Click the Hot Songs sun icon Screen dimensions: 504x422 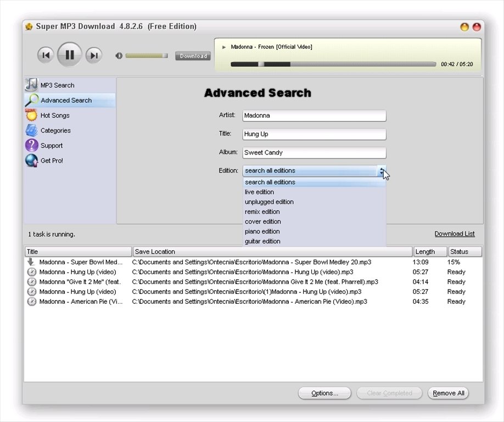click(x=31, y=115)
